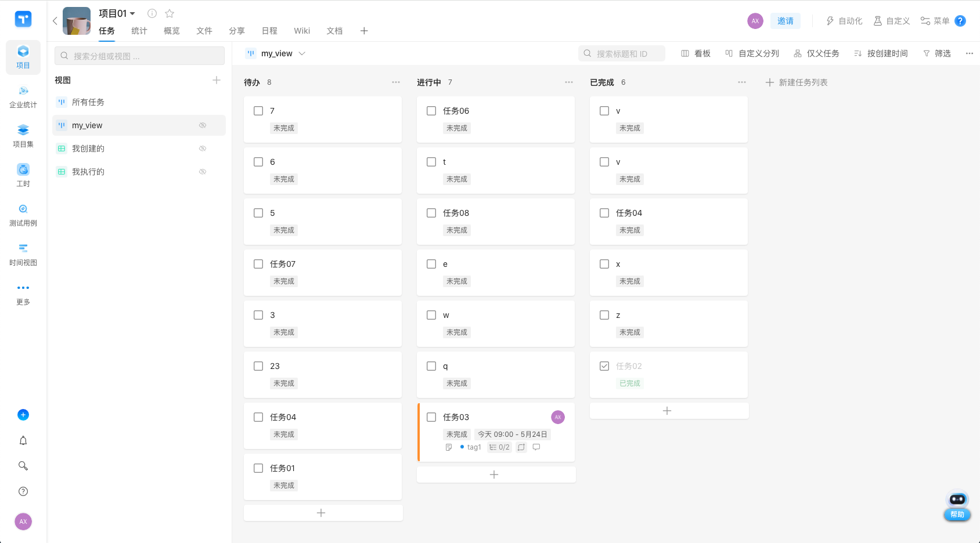Open notifications bell icon
Image resolution: width=980 pixels, height=543 pixels.
[x=23, y=440]
